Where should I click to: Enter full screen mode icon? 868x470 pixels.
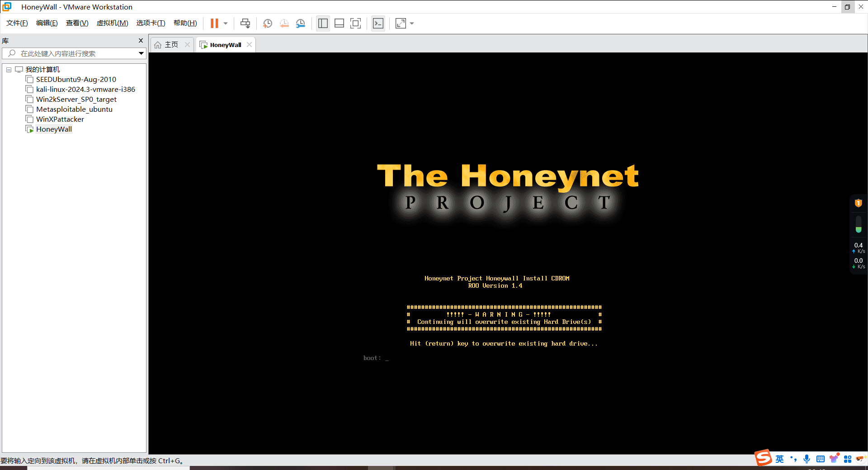click(356, 23)
